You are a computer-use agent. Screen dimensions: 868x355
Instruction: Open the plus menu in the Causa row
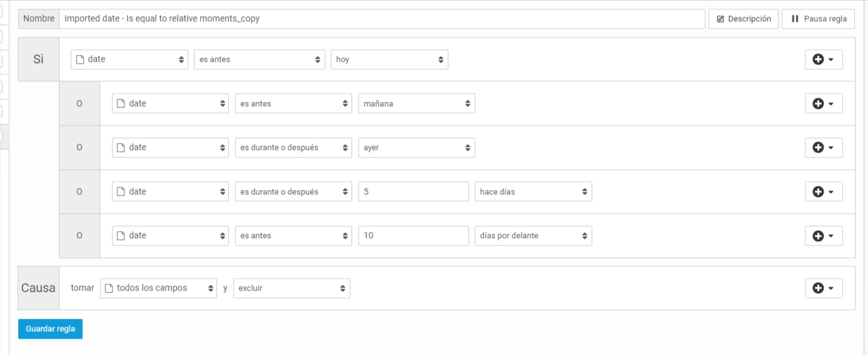pyautogui.click(x=824, y=288)
